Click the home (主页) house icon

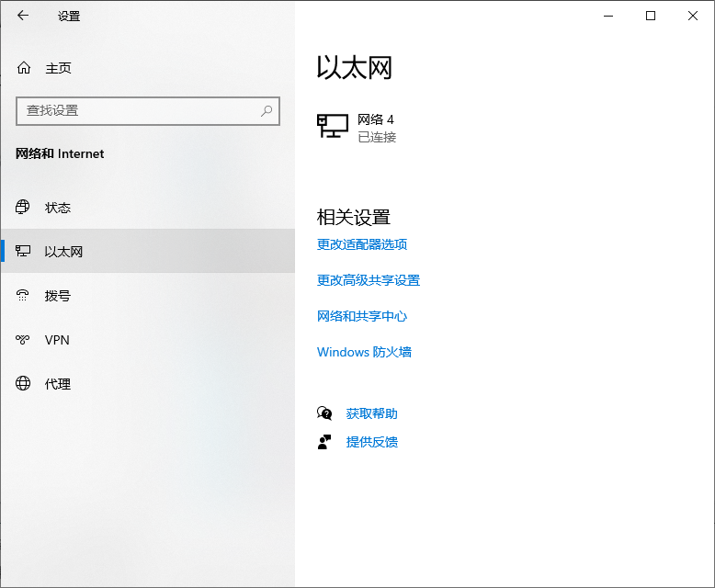[x=24, y=68]
